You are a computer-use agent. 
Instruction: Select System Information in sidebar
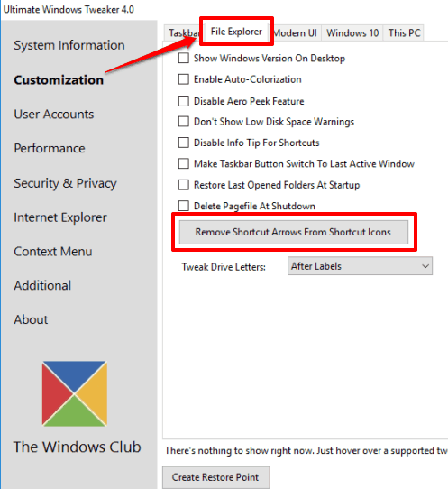[x=69, y=45]
